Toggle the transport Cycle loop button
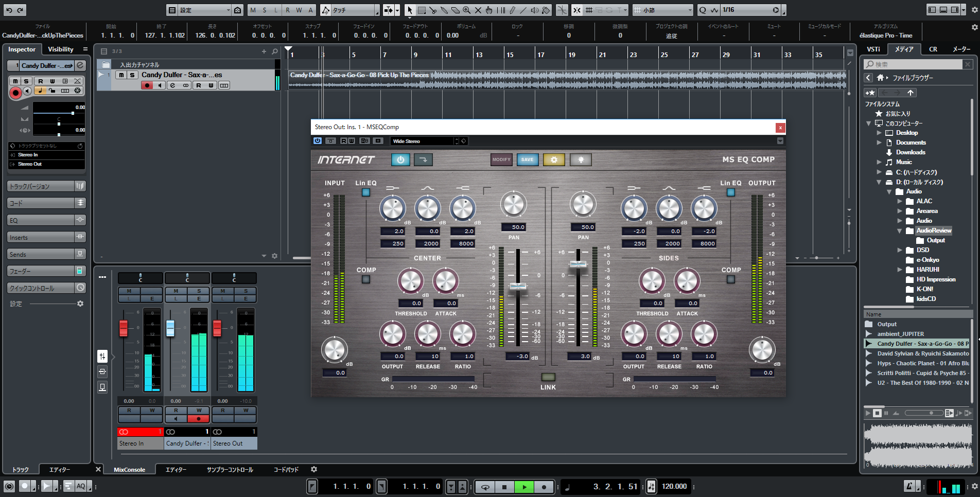Image resolution: width=980 pixels, height=497 pixels. pos(485,487)
